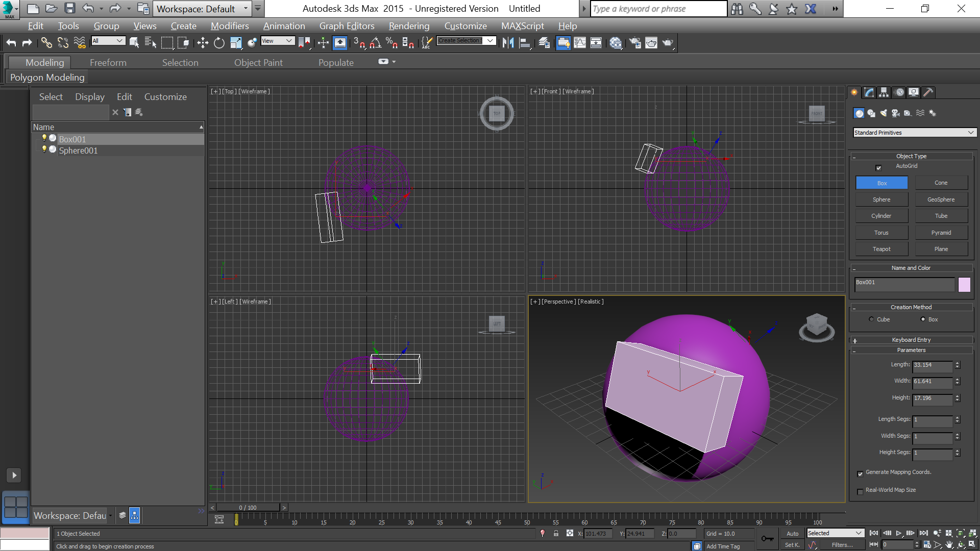The image size is (980, 551).
Task: Open the Modifiers menu
Action: tap(230, 26)
